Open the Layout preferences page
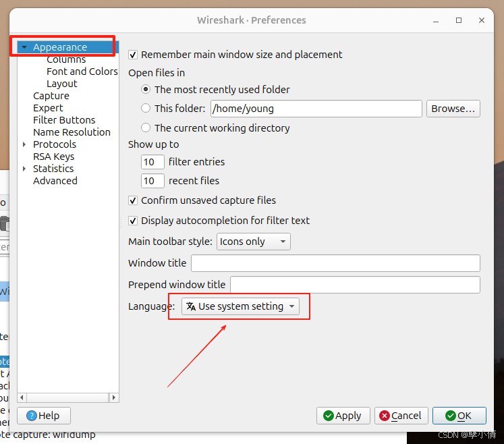504x444 pixels. coord(61,84)
